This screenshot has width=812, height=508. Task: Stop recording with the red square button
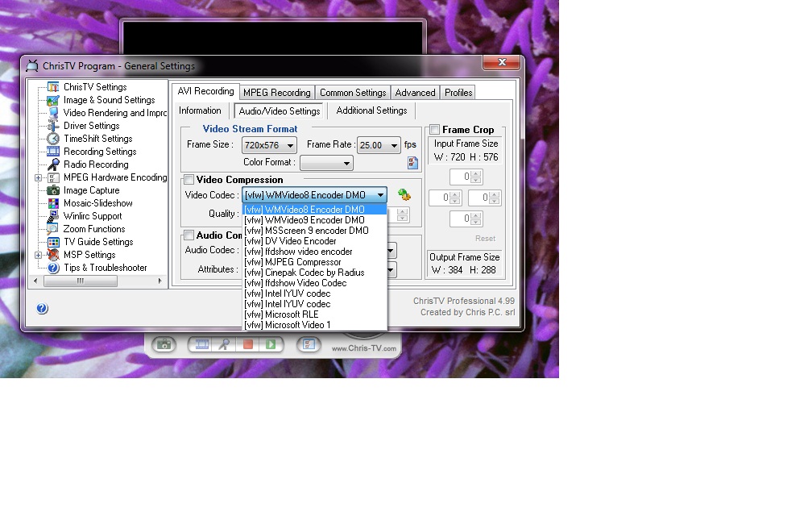click(247, 345)
